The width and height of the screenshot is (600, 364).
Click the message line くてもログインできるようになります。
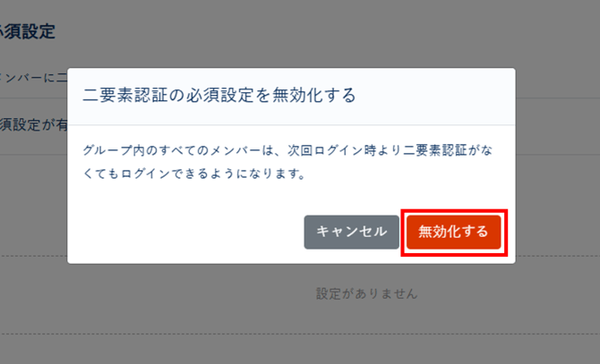tap(194, 174)
